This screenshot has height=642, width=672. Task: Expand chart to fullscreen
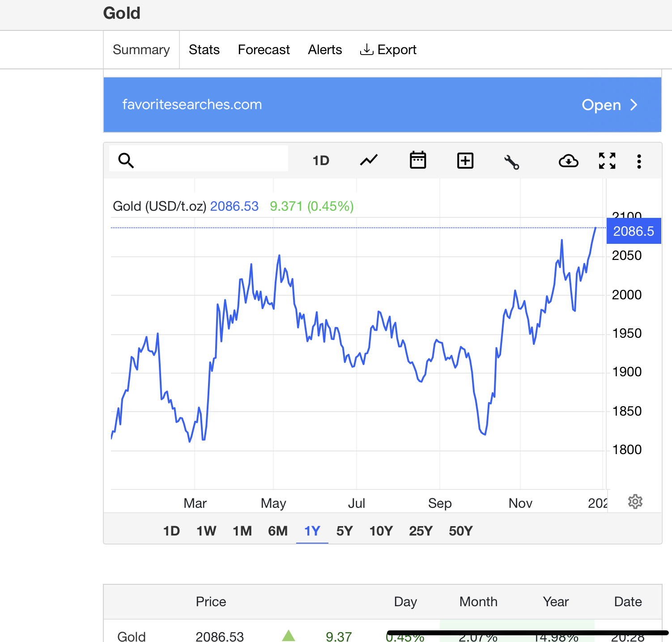[x=607, y=161]
